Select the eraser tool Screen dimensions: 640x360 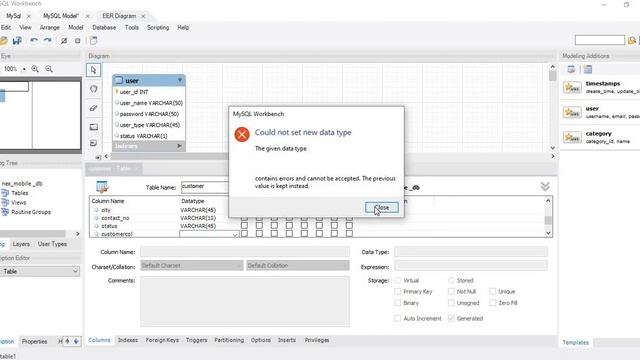pos(93,108)
